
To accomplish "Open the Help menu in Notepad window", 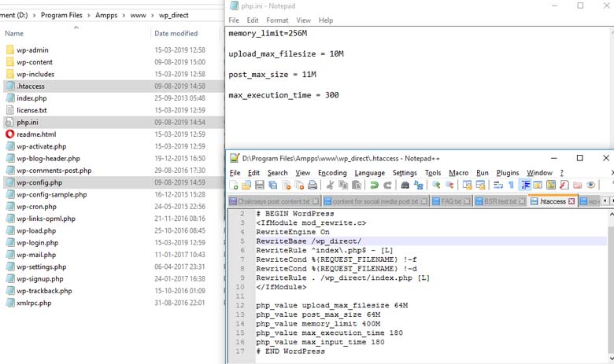I will click(x=325, y=20).
